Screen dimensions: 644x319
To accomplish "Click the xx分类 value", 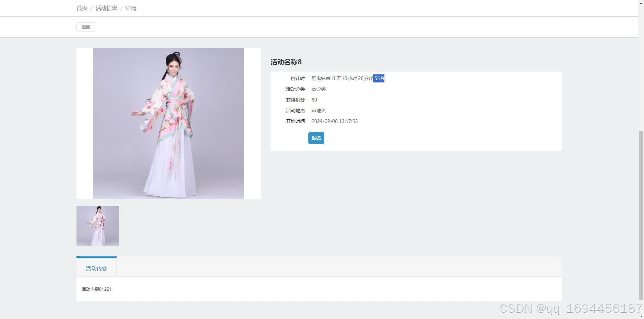I will [319, 89].
